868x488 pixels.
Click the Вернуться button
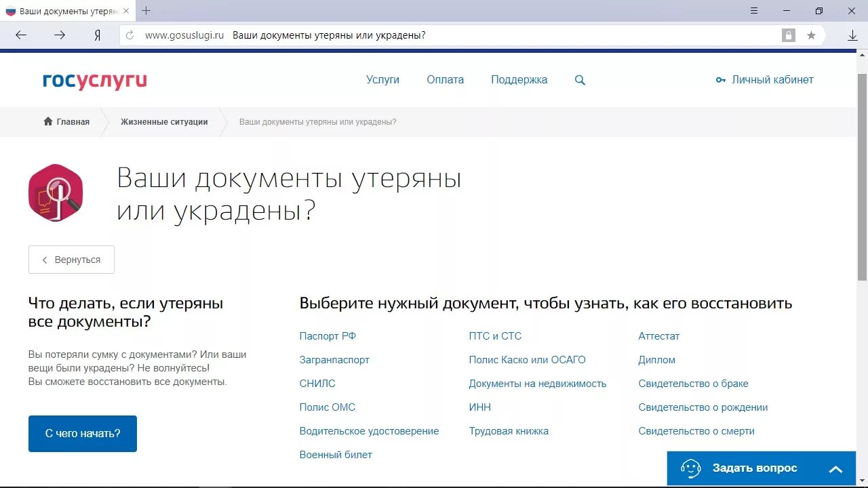71,260
